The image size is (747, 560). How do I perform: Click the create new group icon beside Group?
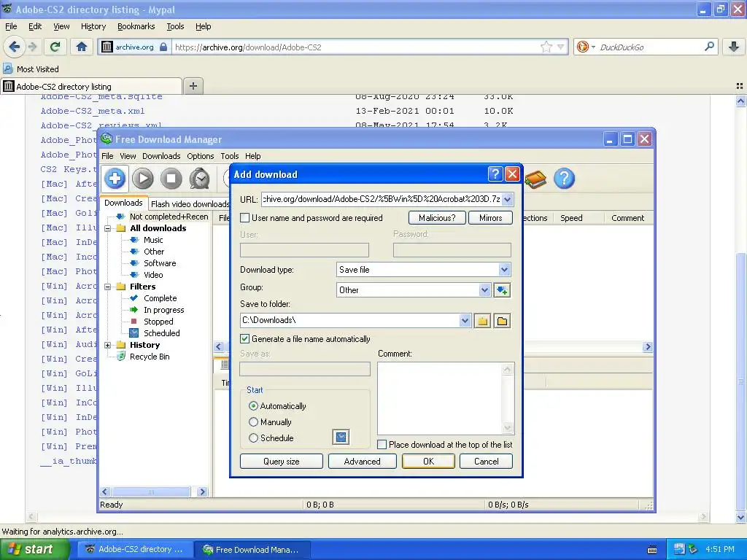[x=502, y=290]
